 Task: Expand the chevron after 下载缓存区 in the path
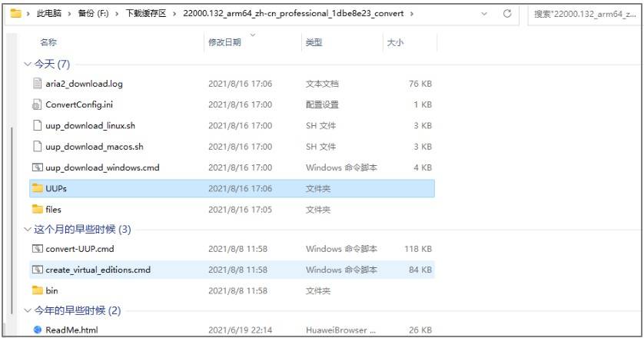tap(174, 14)
